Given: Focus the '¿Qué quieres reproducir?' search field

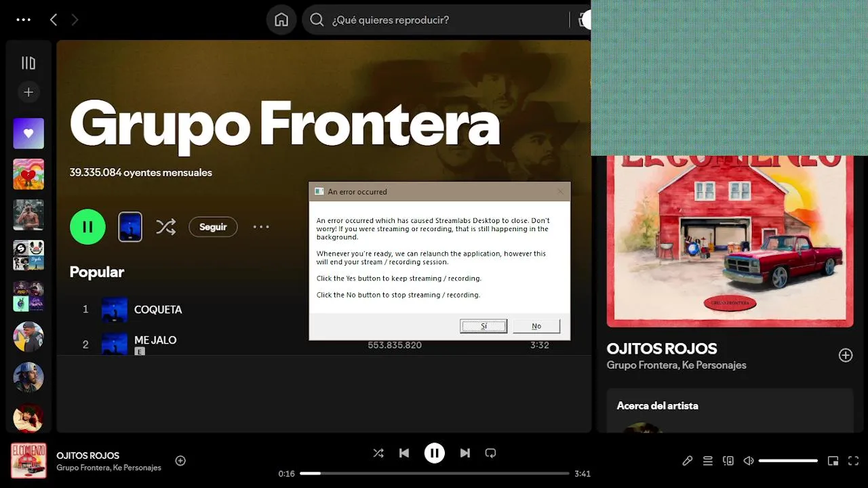Looking at the screenshot, I should pyautogui.click(x=448, y=20).
